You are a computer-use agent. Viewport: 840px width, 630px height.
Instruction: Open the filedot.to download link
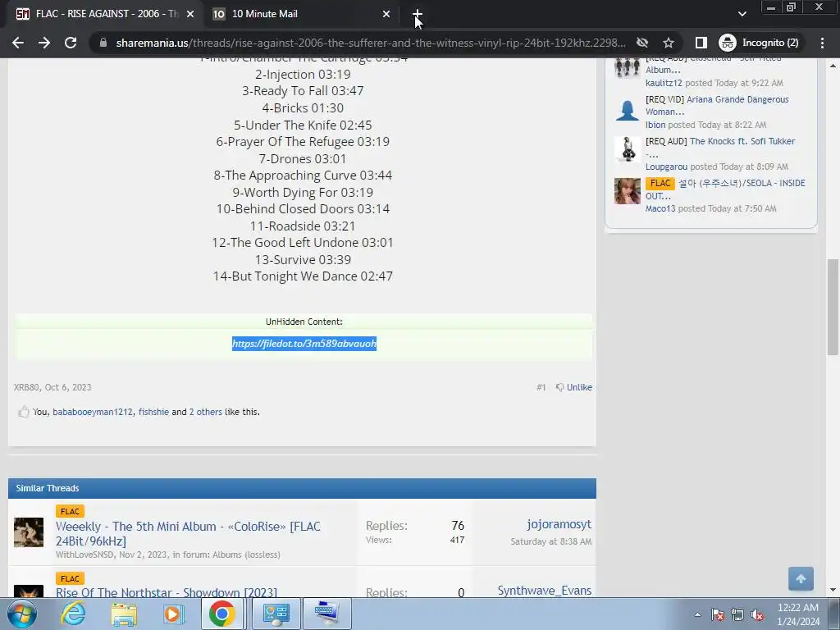click(x=304, y=344)
